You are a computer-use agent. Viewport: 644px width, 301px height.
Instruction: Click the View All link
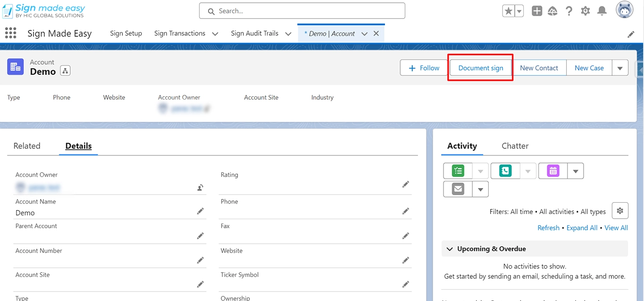pyautogui.click(x=616, y=228)
